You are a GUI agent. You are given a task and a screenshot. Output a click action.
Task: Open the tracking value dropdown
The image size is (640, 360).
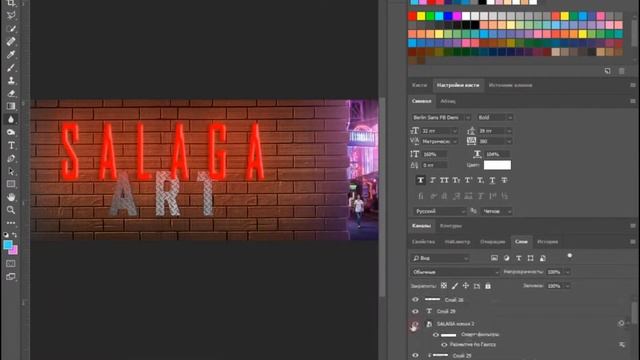coord(509,141)
